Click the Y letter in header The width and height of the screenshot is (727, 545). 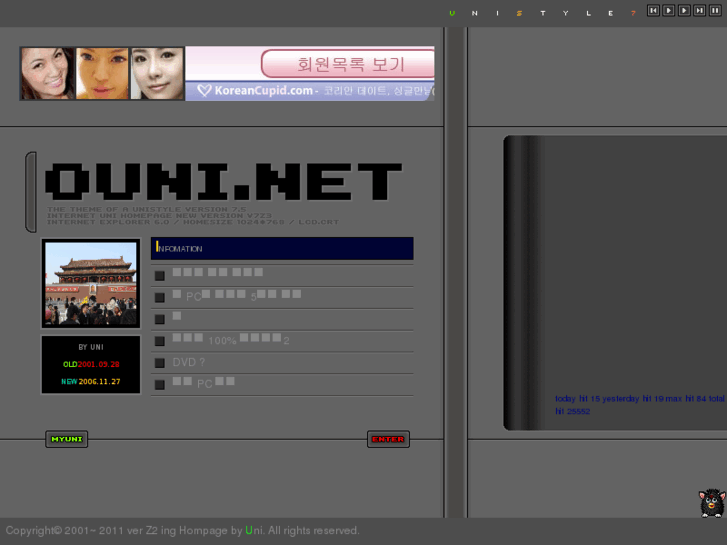tap(565, 13)
